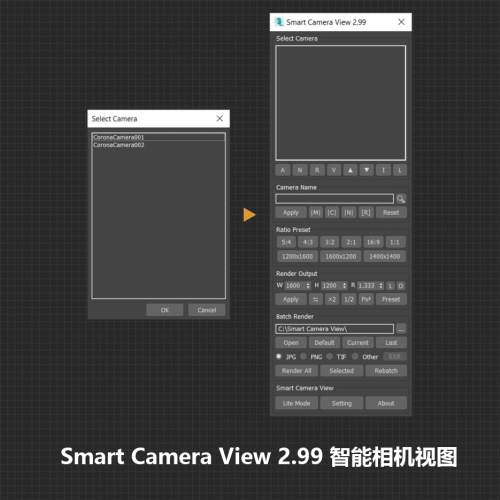
Task: Click the N button under camera list
Action: [x=300, y=170]
